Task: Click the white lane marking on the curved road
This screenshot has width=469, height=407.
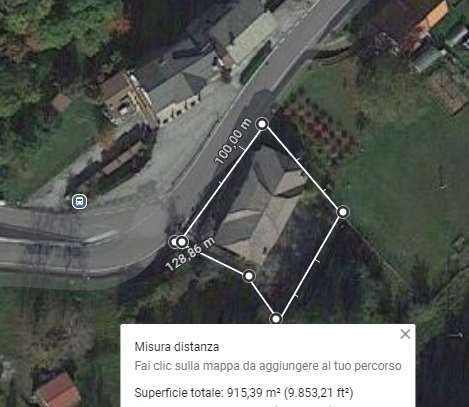Action: pos(101,237)
